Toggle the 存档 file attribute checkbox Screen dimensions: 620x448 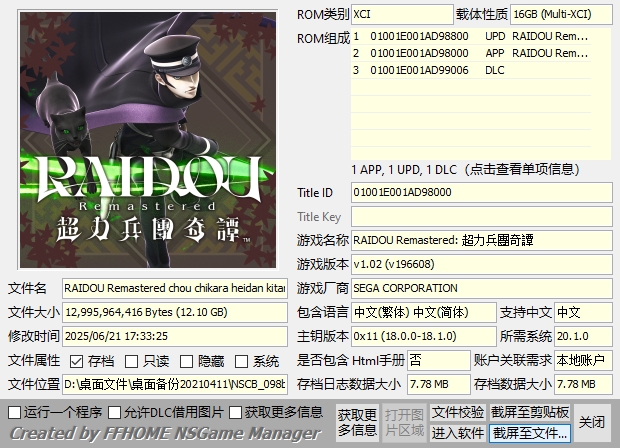click(x=76, y=361)
